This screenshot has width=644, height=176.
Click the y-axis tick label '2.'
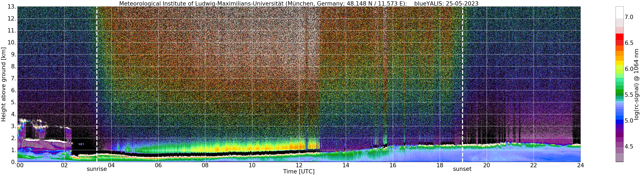tap(13, 138)
